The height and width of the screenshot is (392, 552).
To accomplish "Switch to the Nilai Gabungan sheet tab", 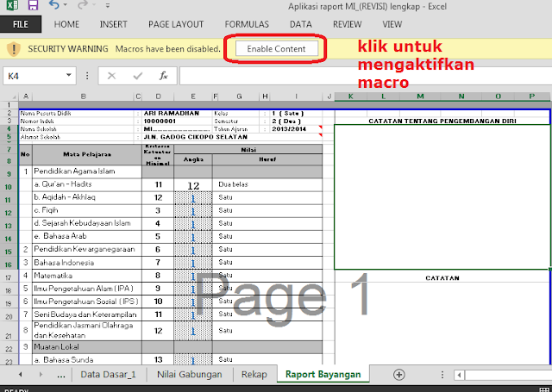I will point(190,375).
